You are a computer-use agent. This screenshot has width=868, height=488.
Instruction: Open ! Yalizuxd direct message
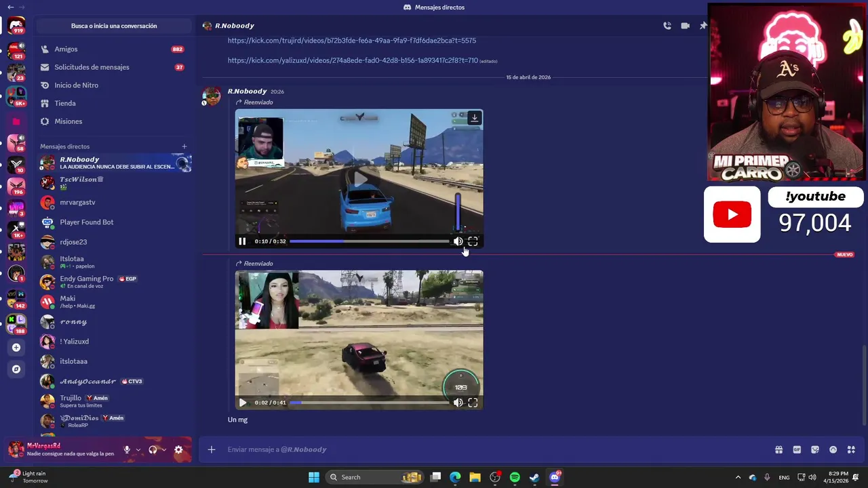(x=114, y=342)
